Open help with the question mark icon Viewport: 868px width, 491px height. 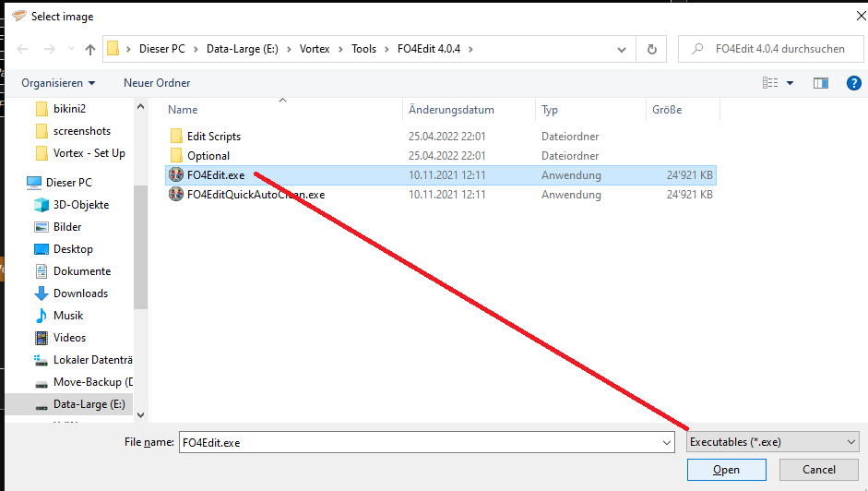coord(853,83)
